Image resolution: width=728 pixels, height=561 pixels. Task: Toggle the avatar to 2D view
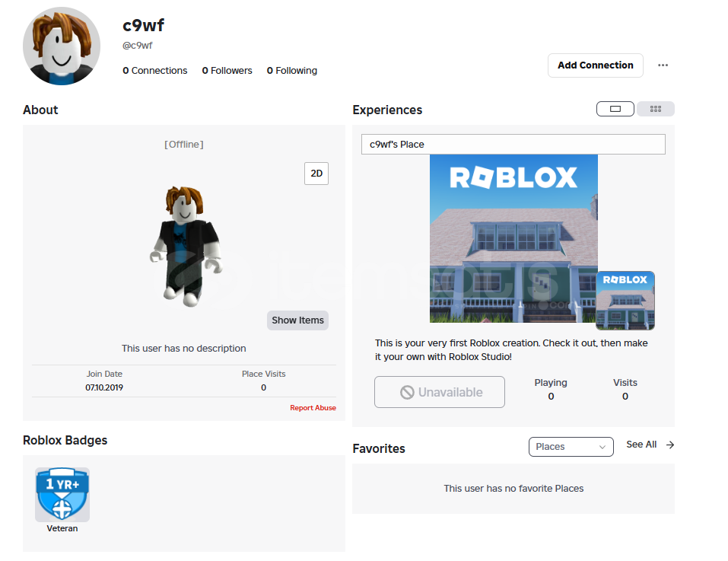(316, 174)
